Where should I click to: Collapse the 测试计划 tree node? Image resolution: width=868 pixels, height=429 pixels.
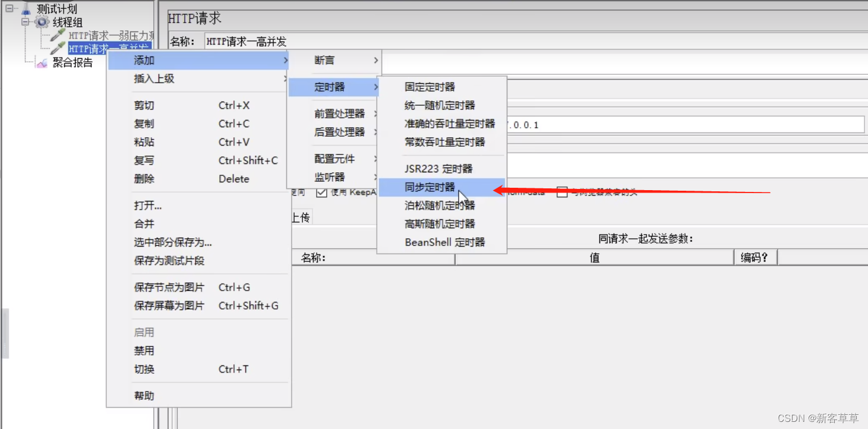(x=9, y=9)
